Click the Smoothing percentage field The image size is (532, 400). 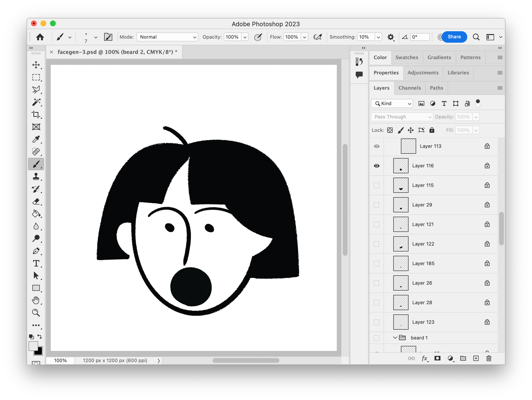[366, 37]
